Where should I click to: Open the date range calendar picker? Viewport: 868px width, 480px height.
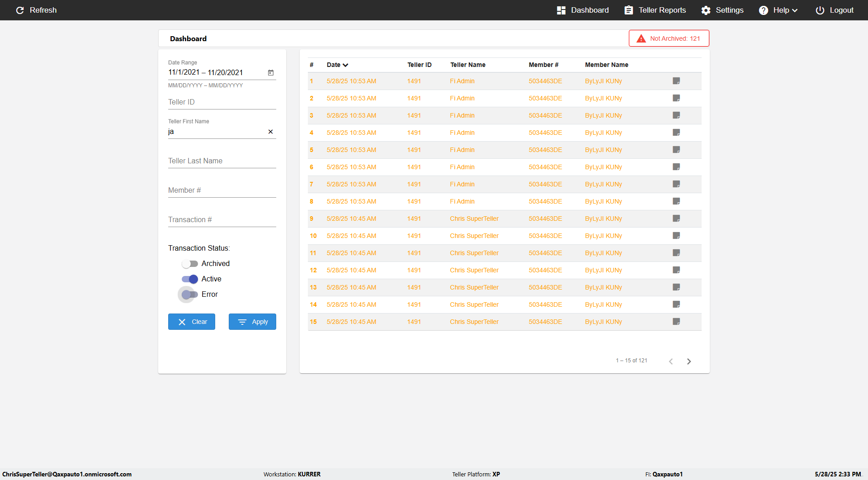click(271, 72)
